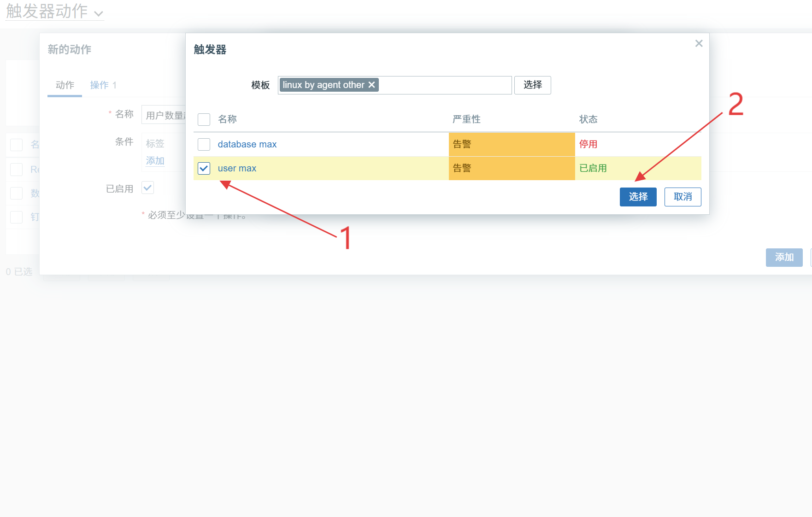Image resolution: width=812 pixels, height=517 pixels.
Task: Click the 告警 severity cell for user max
Action: point(512,168)
